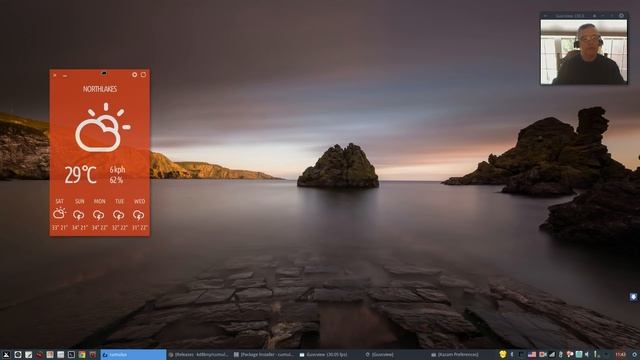Click the square icon beside the weather gear
Screen dimensions: 640x360
(143, 75)
